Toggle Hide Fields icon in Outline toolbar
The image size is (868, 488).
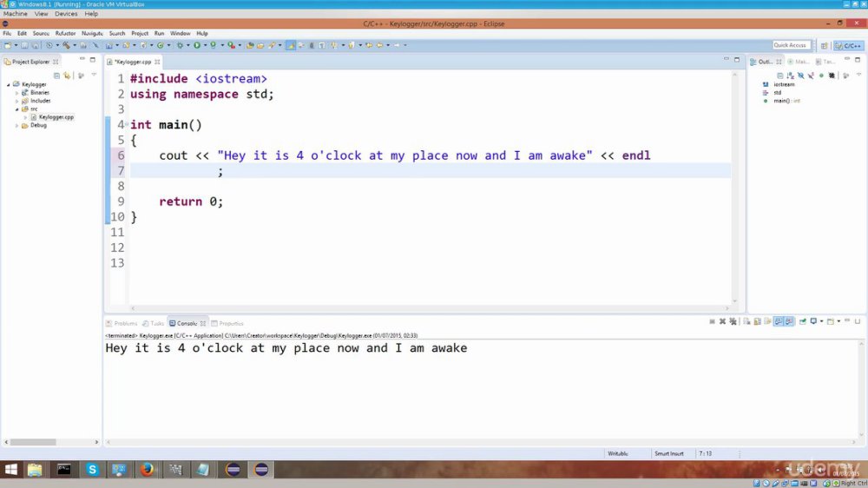[x=801, y=76]
